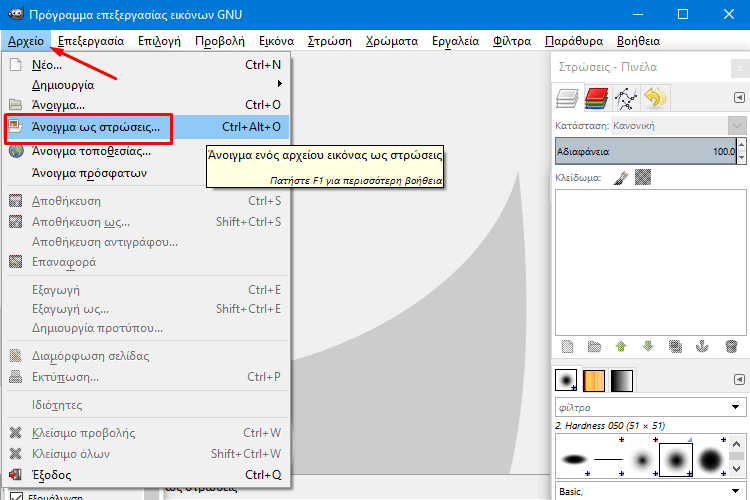This screenshot has width=750, height=500.
Task: Increase opacity with the up stepper arrow
Action: coord(741,145)
